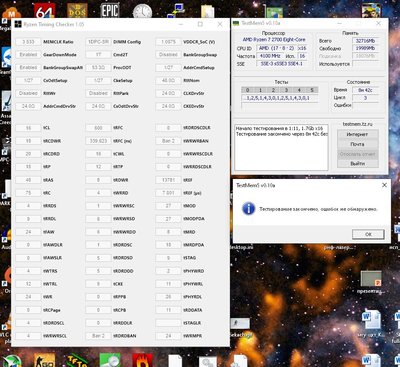Click the AMD Ryzen 7 2700 Eight-Core text
The height and width of the screenshot is (367, 400).
[274, 40]
